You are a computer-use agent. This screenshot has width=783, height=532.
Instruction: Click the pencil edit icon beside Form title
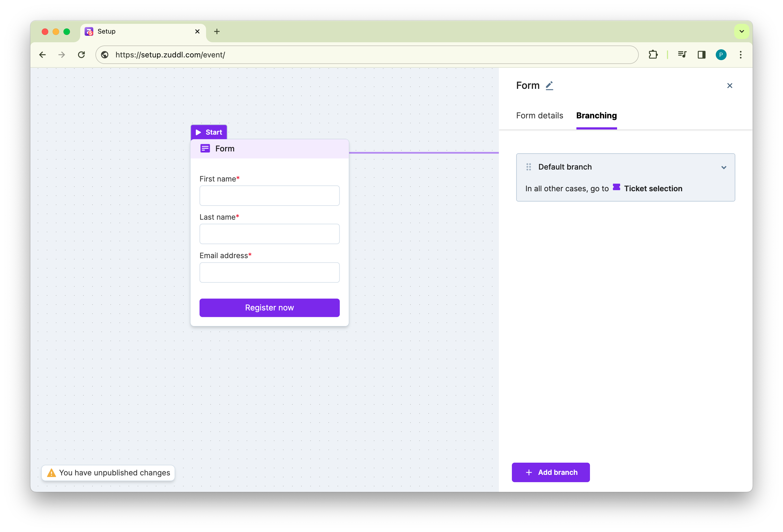coord(549,86)
